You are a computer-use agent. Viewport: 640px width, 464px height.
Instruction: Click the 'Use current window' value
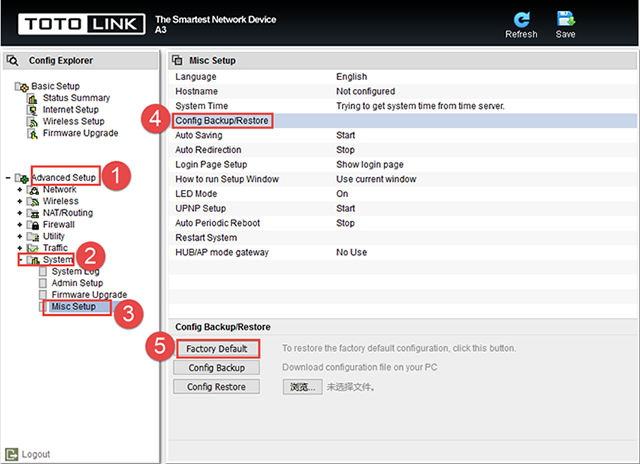(x=376, y=180)
